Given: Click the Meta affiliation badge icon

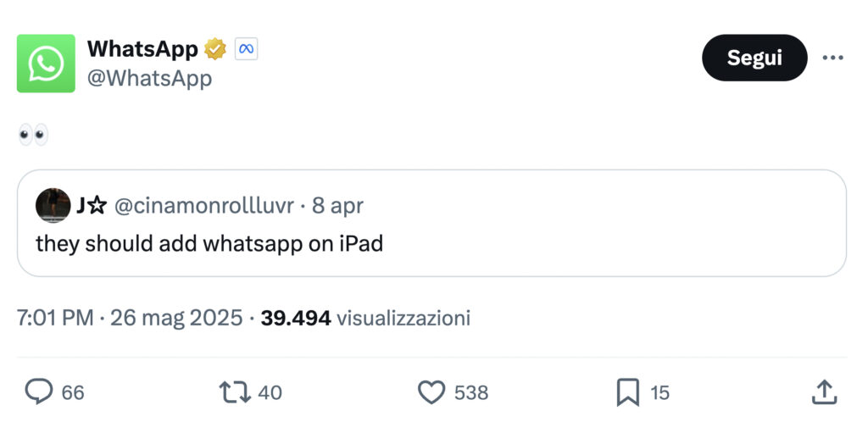Looking at the screenshot, I should click(246, 49).
